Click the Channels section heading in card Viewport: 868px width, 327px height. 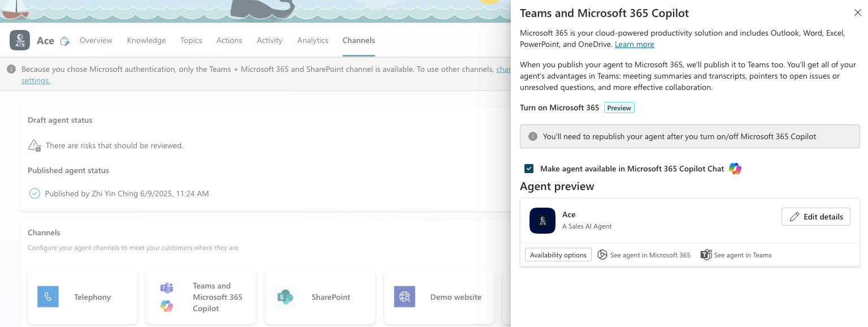pyautogui.click(x=44, y=233)
